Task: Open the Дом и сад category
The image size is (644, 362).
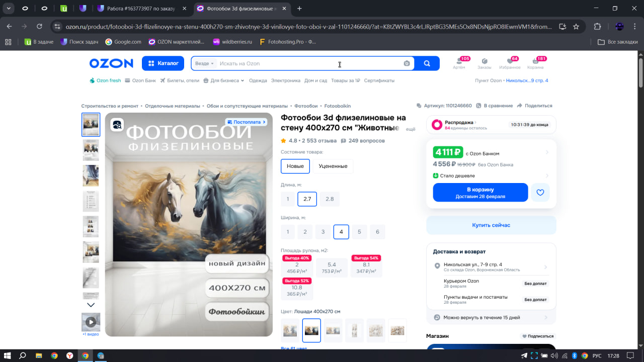Action: point(316,80)
